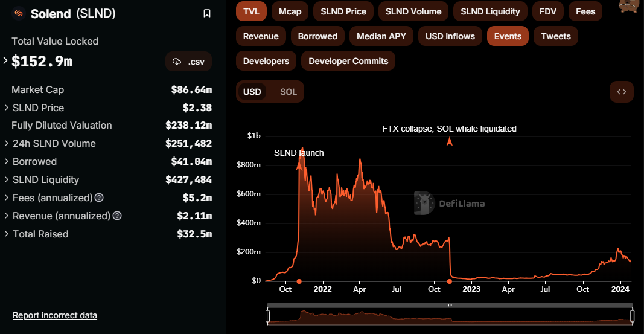Image resolution: width=644 pixels, height=334 pixels.
Task: Expand the Revenue (annualized) row
Action: (x=7, y=216)
